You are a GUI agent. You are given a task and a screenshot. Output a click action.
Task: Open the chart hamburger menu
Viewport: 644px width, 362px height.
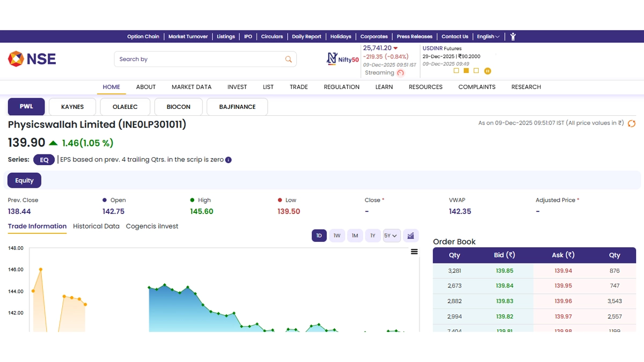click(414, 252)
